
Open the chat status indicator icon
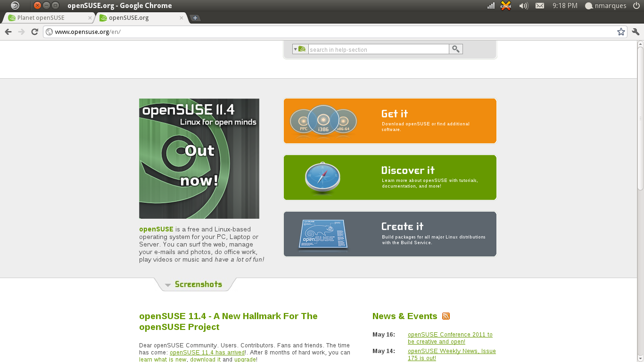[x=506, y=6]
